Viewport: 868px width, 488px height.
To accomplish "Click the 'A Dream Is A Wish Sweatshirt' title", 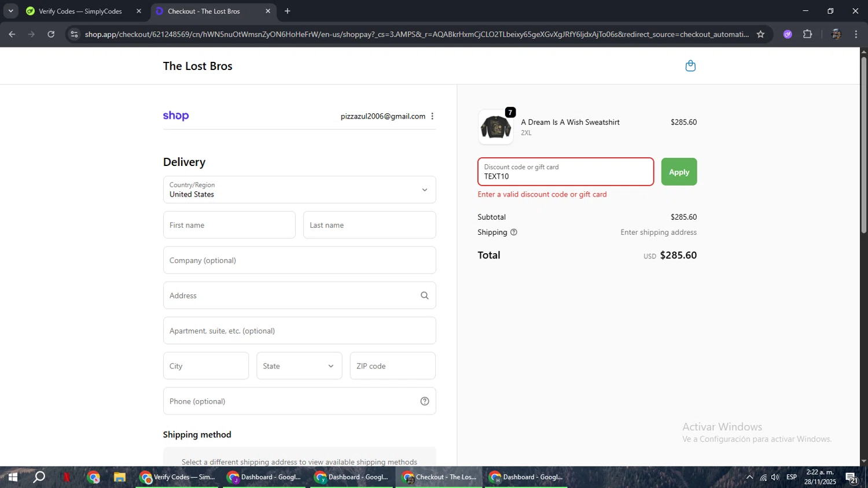I will pos(570,122).
